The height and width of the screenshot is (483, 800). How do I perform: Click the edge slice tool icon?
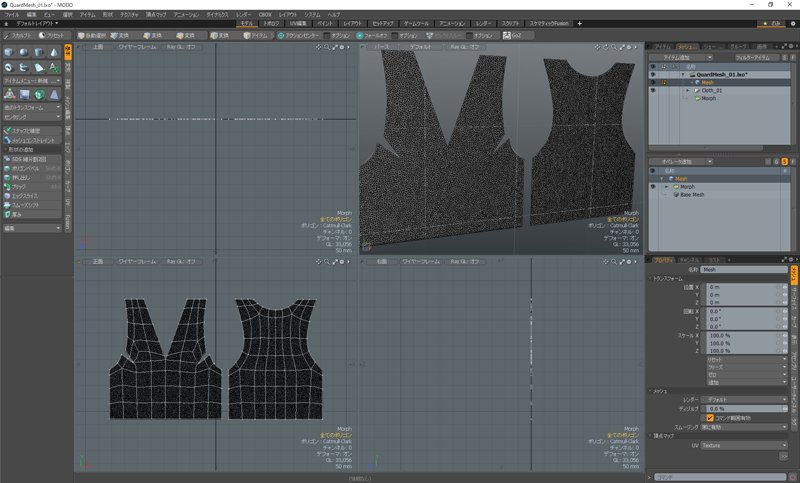coord(7,196)
